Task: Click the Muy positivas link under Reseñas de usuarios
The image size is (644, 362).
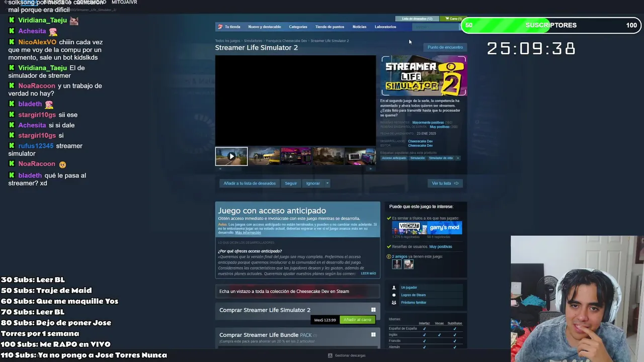Action: pos(441,247)
